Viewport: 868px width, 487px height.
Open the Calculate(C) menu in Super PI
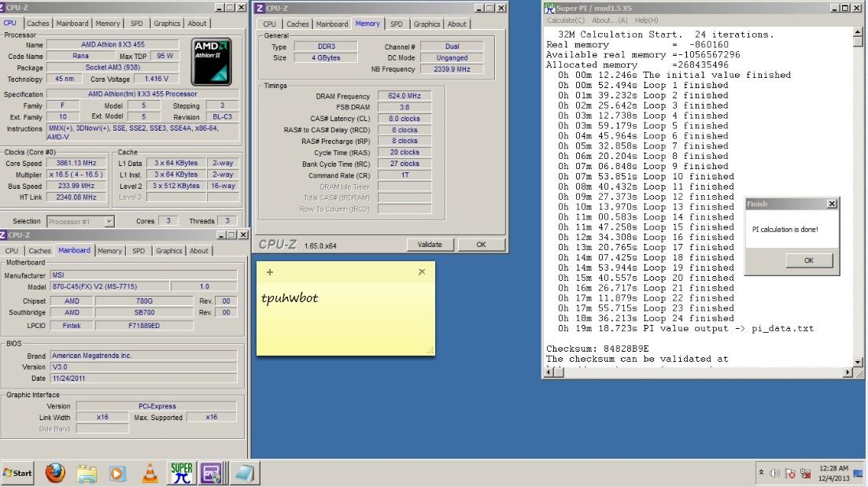tap(565, 20)
